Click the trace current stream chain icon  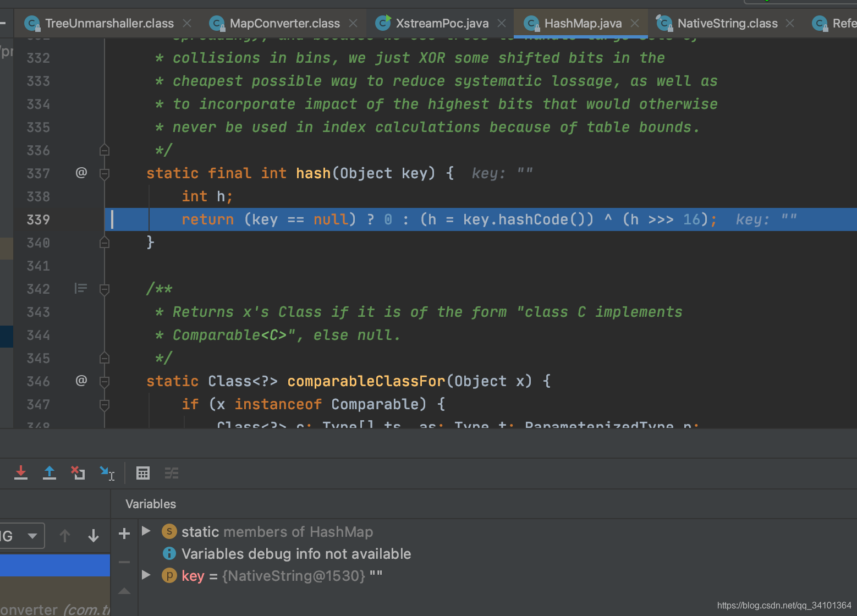172,473
